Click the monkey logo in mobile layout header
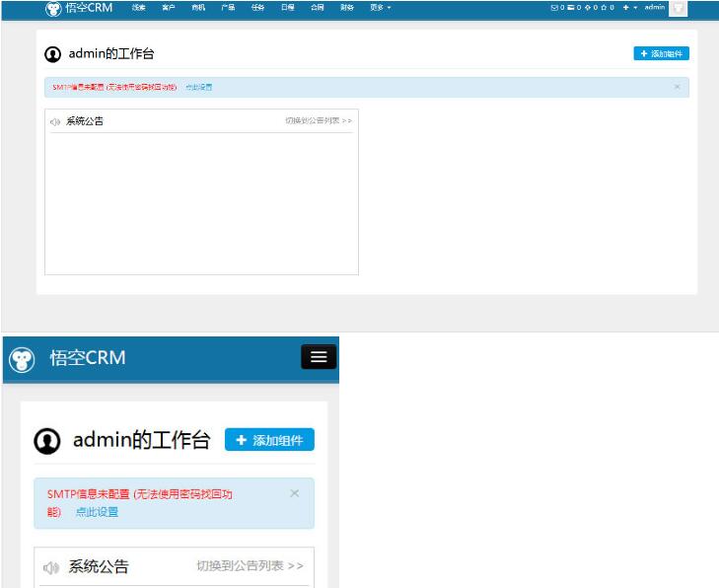Image resolution: width=719 pixels, height=588 pixels. pyautogui.click(x=22, y=359)
